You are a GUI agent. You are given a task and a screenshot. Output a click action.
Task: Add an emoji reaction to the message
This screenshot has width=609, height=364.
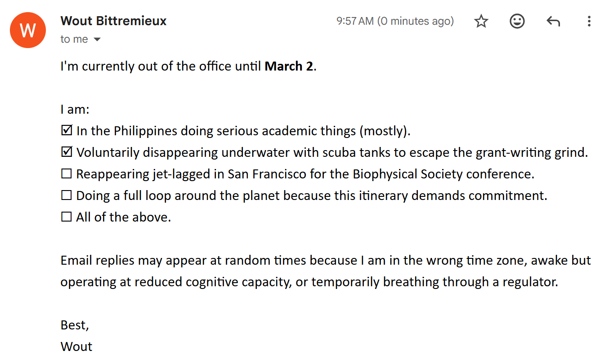point(517,21)
